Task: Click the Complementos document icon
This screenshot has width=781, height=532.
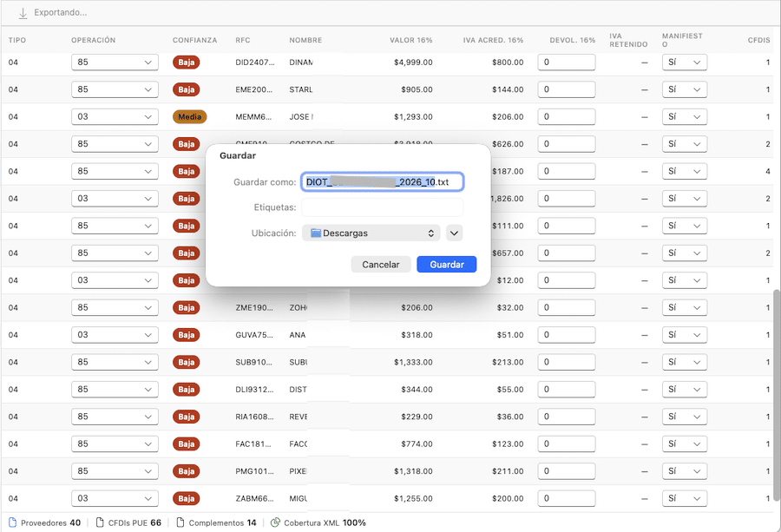Action: click(x=180, y=522)
